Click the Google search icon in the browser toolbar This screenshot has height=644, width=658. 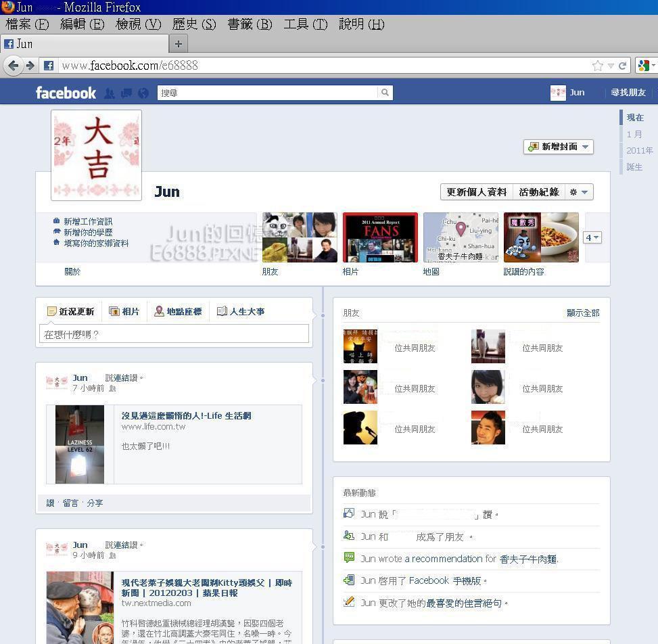point(643,66)
